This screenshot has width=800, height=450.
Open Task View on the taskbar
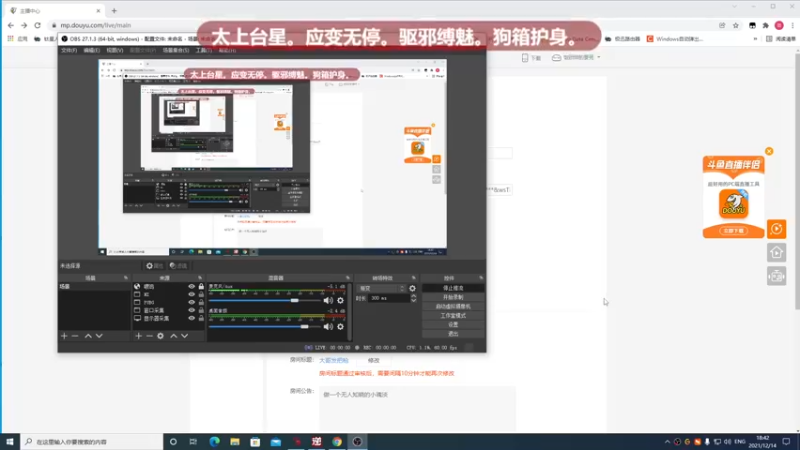[x=193, y=442]
